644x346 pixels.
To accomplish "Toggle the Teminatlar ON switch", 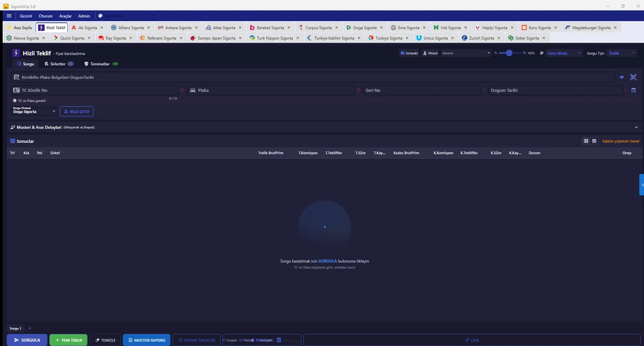I will click(115, 64).
